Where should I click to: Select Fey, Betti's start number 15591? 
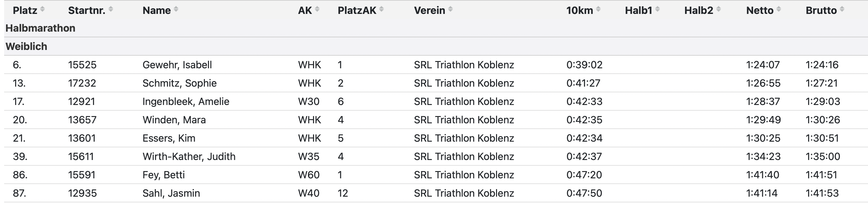pos(82,175)
